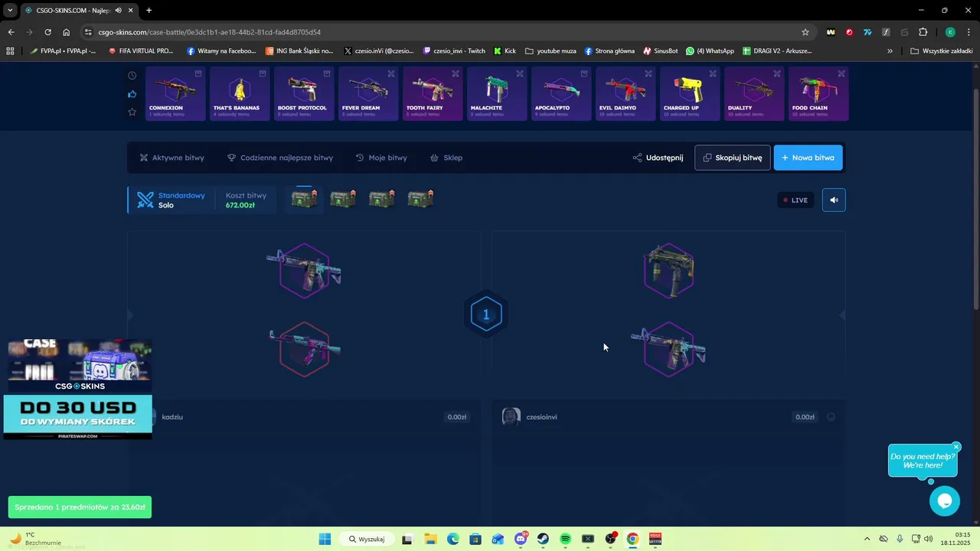
Task: Click the Do 30 USD pirateswap banner
Action: 77,417
